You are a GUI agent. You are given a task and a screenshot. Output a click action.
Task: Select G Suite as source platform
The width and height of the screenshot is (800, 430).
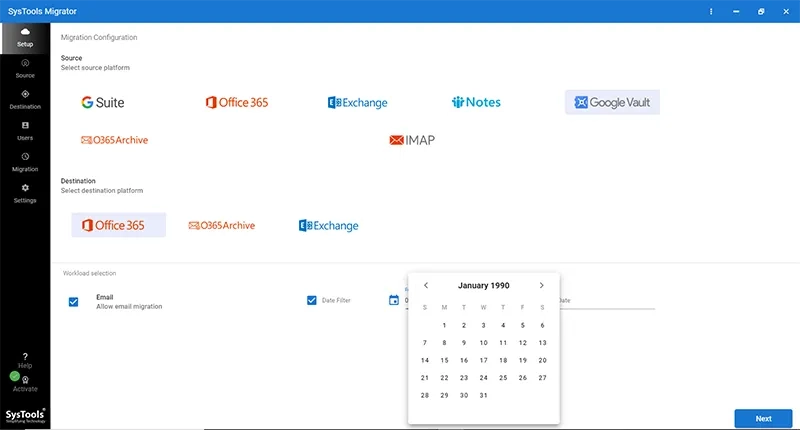103,103
